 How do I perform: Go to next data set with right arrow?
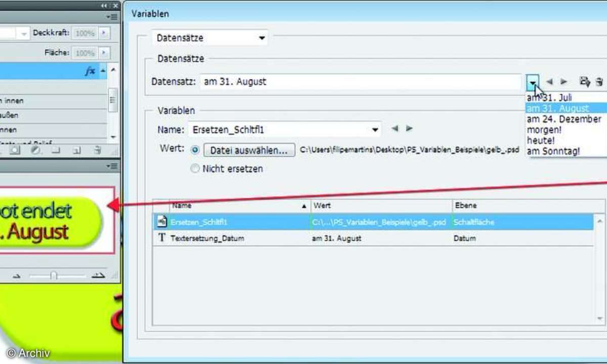(x=564, y=81)
